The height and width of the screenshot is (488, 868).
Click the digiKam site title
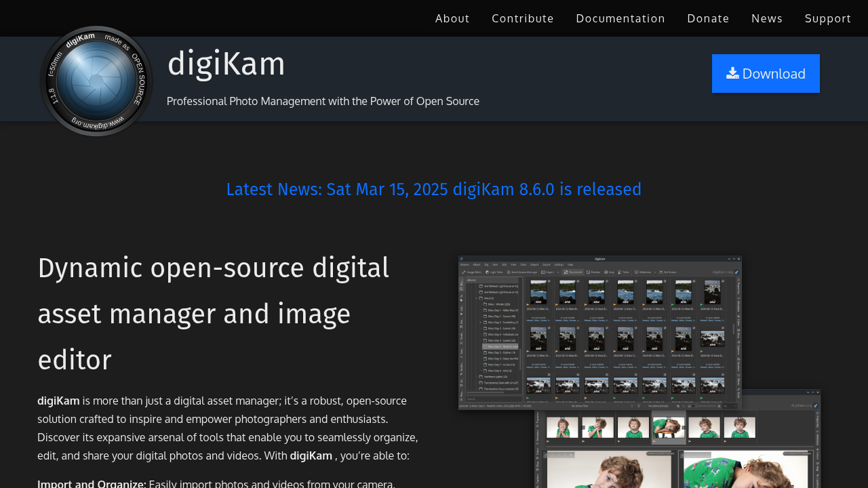coord(226,64)
